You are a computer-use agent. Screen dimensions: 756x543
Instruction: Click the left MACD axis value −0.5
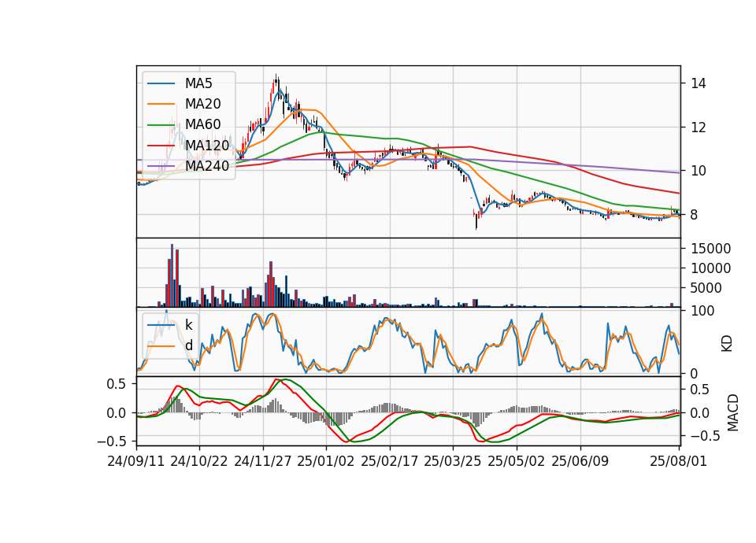(x=111, y=441)
